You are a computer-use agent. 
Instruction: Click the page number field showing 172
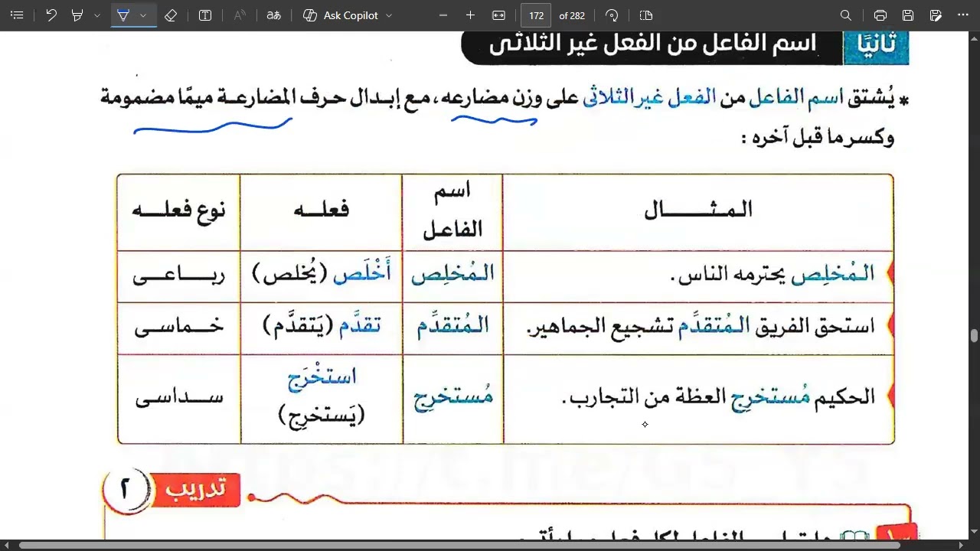[x=536, y=15]
